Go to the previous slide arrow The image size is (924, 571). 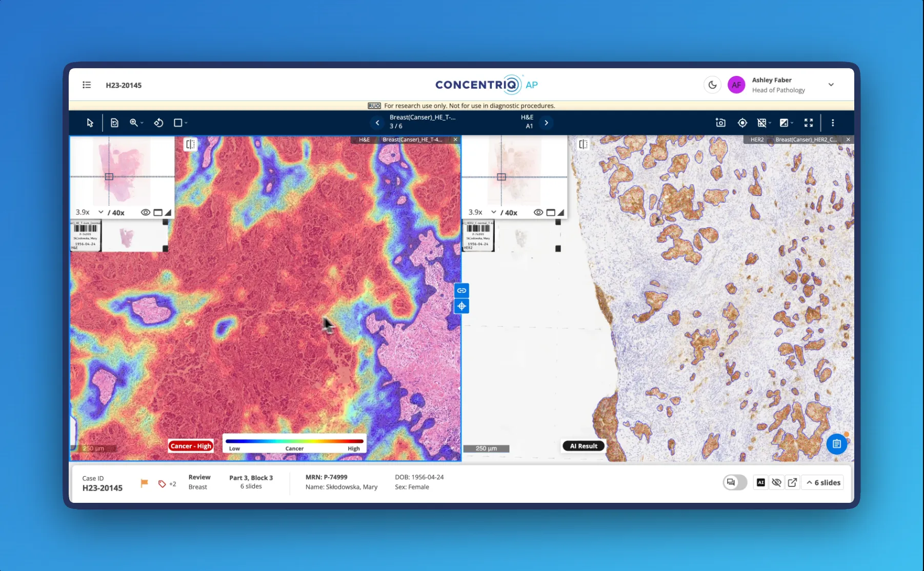pos(377,123)
